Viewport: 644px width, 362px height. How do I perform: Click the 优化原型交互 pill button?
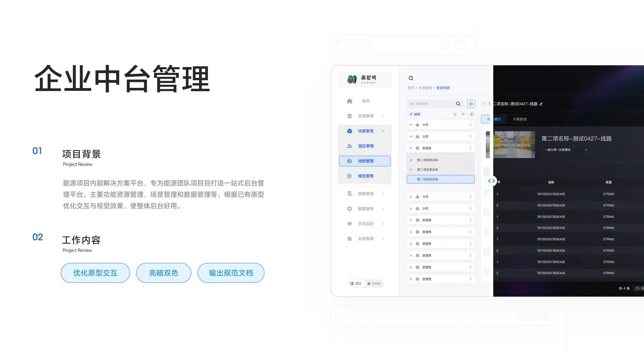[95, 273]
